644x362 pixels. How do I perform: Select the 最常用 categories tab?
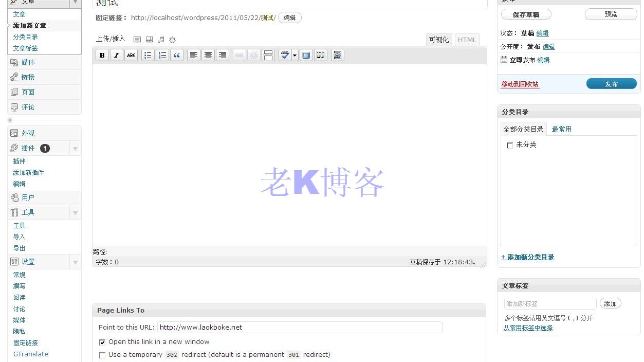[x=561, y=129]
